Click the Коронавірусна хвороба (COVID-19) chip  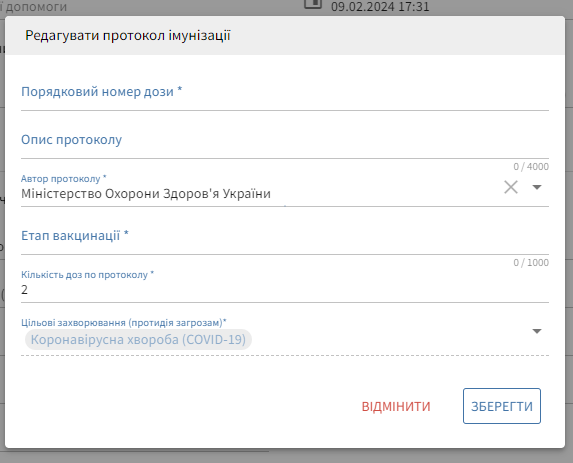[x=138, y=339]
